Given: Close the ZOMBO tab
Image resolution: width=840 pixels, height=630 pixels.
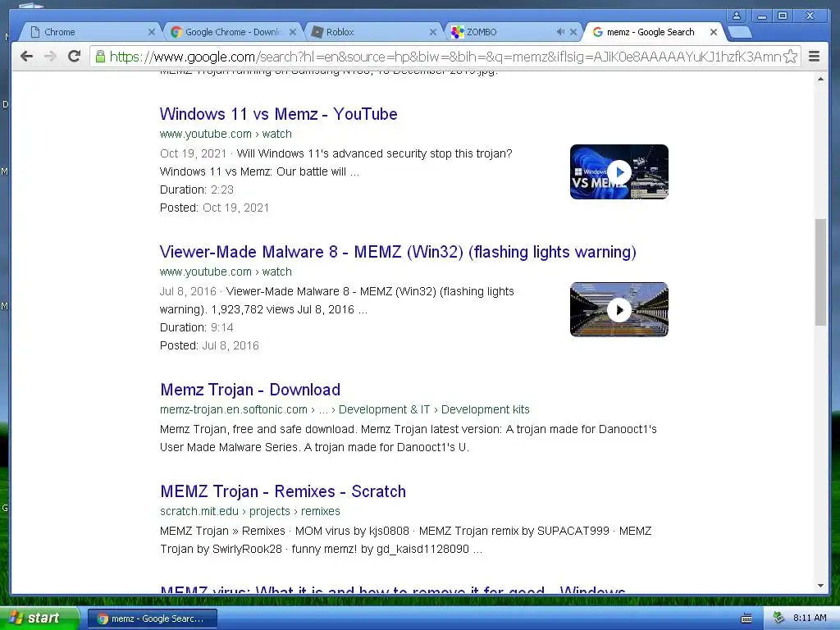Looking at the screenshot, I should coord(573,32).
